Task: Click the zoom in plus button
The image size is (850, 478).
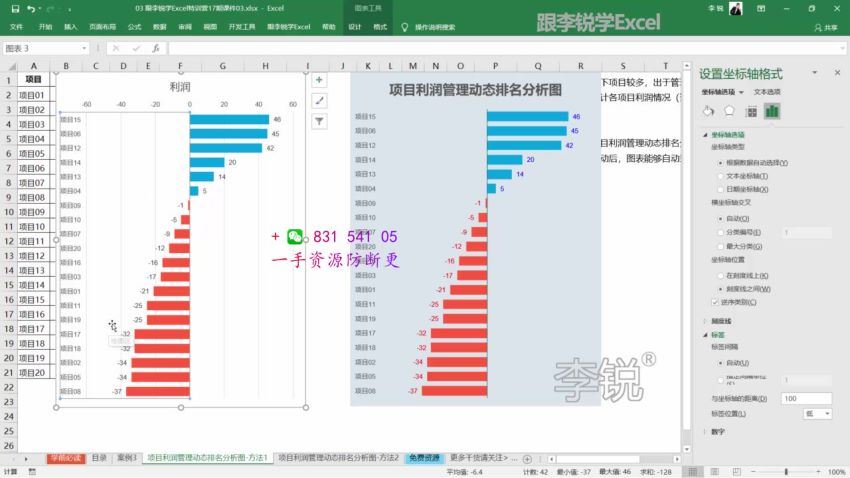Action: tap(819, 471)
